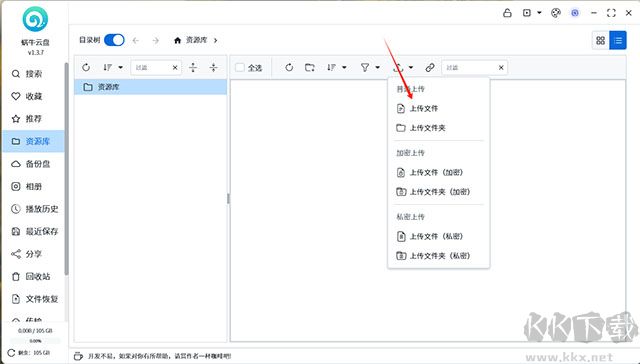The image size is (640, 364).
Task: Focus the directory tree filter input
Action: [x=151, y=68]
